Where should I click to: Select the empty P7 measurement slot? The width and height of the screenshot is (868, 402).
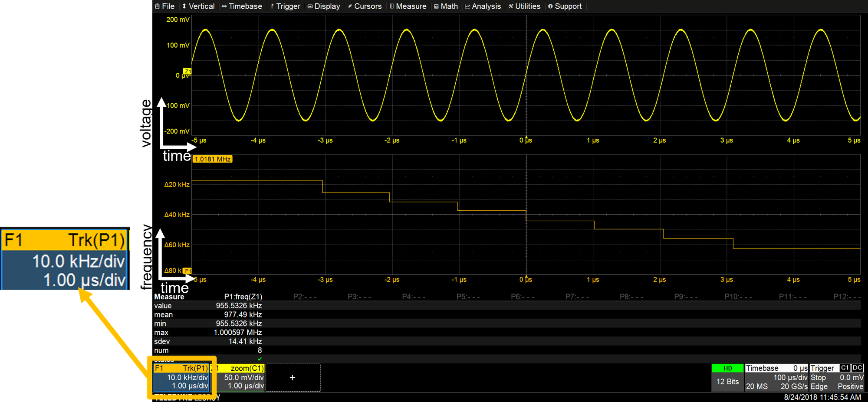click(x=577, y=297)
